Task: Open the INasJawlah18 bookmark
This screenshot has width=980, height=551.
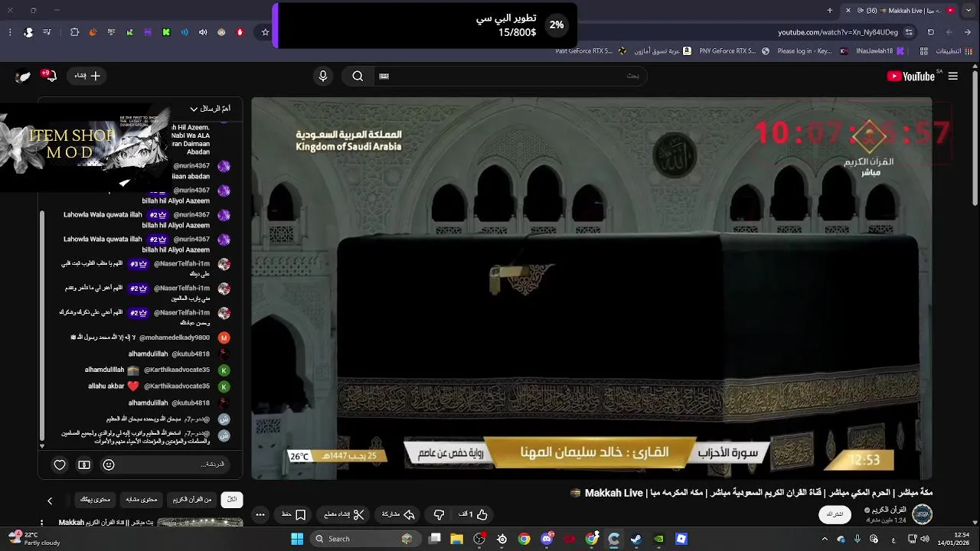Action: [879, 51]
